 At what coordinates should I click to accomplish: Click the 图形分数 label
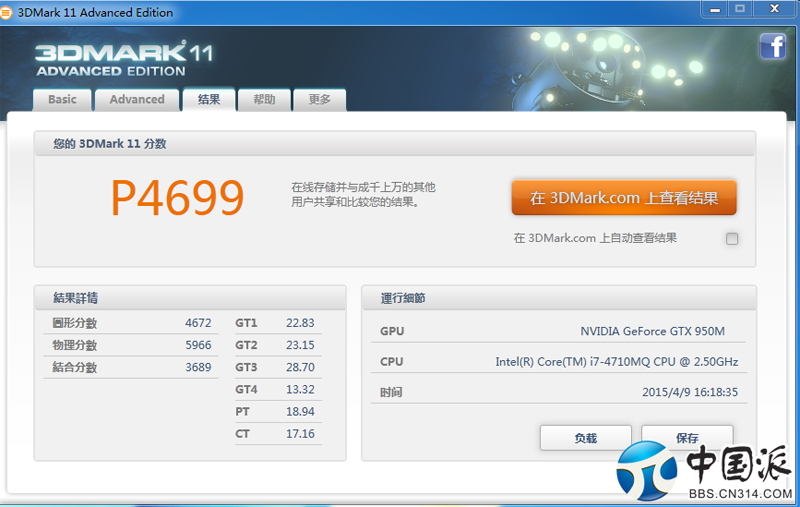click(x=74, y=323)
